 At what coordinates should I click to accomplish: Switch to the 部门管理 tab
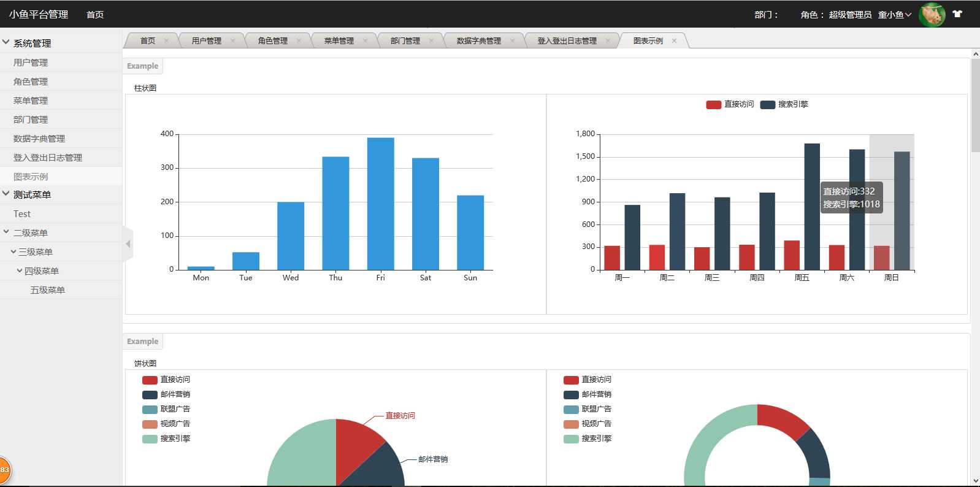(405, 41)
